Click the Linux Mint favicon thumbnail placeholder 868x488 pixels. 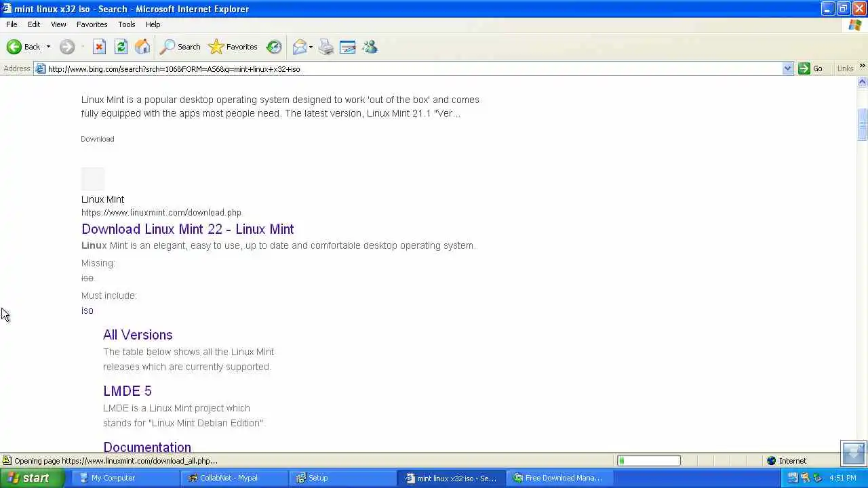click(93, 179)
